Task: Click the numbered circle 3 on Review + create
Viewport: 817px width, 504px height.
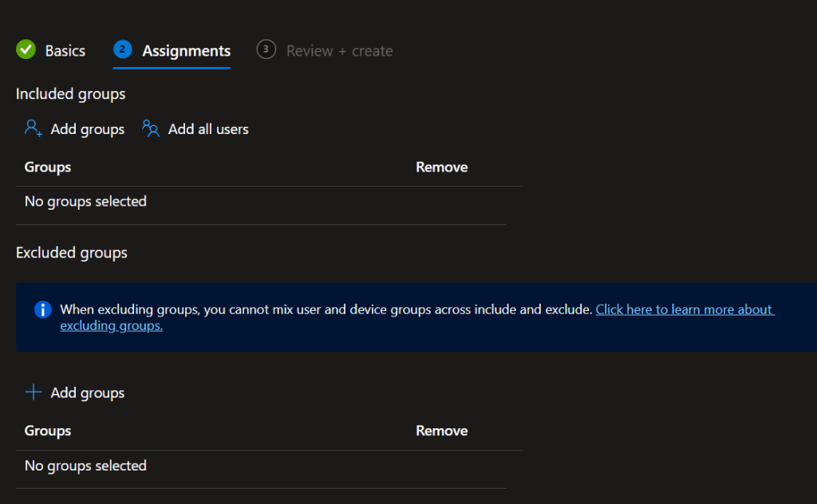Action: click(x=266, y=49)
